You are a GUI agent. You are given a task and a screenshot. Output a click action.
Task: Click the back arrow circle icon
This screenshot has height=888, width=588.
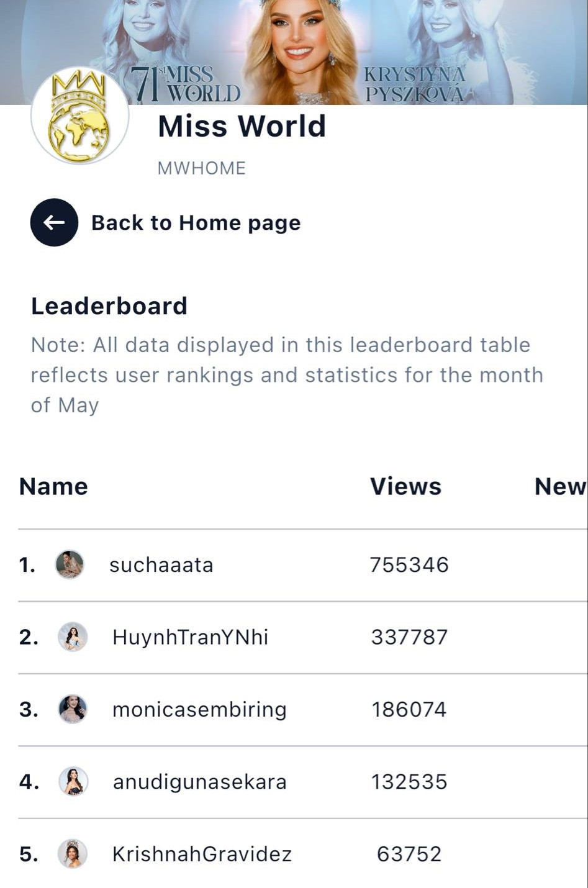54,222
